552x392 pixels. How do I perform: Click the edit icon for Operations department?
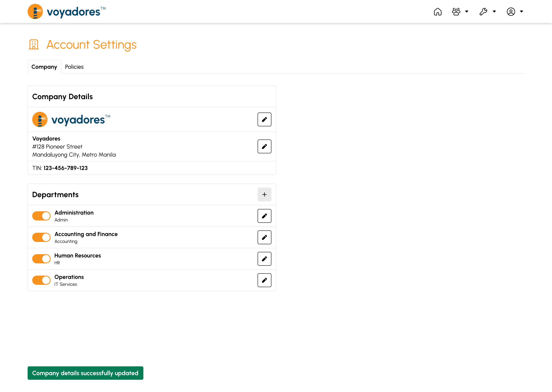(264, 280)
